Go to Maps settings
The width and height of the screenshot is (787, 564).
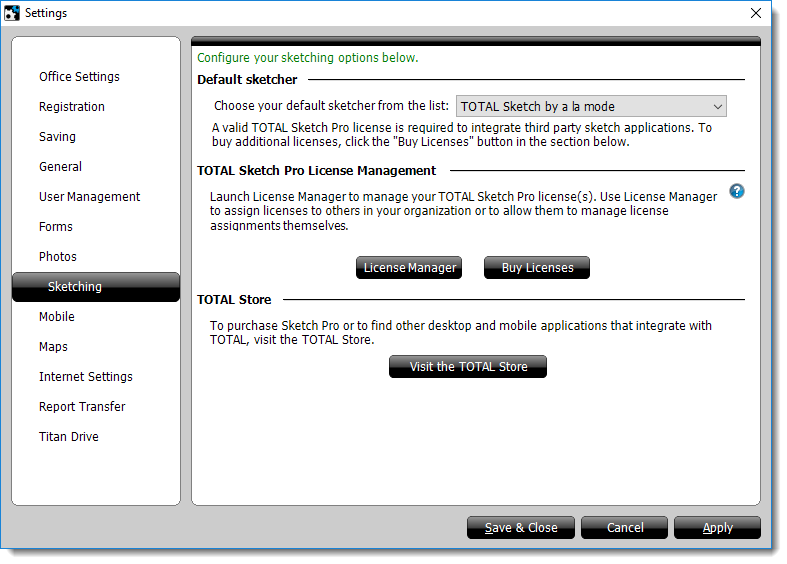click(53, 347)
